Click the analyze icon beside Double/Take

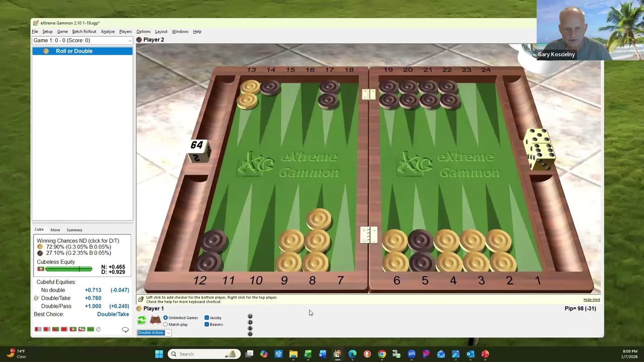[36, 298]
